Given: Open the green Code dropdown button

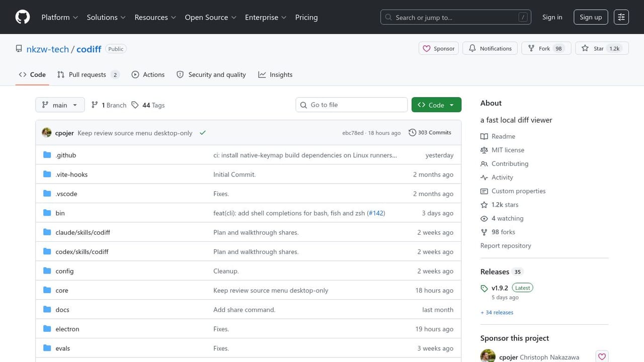Looking at the screenshot, I should coord(436,105).
